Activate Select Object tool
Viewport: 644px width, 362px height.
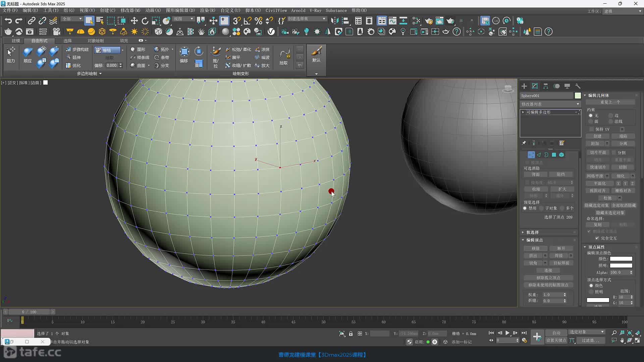(89, 21)
